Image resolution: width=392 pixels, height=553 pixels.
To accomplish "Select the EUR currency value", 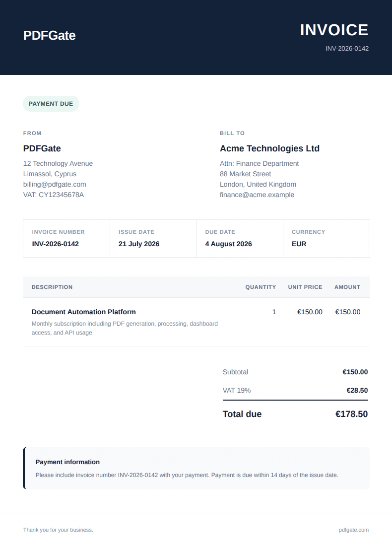I will click(x=299, y=244).
